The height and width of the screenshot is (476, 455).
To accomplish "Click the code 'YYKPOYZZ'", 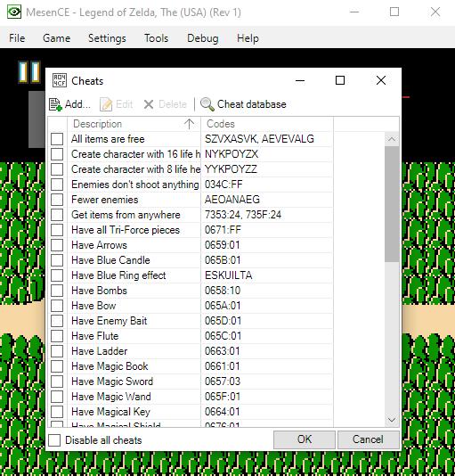I will 231,169.
